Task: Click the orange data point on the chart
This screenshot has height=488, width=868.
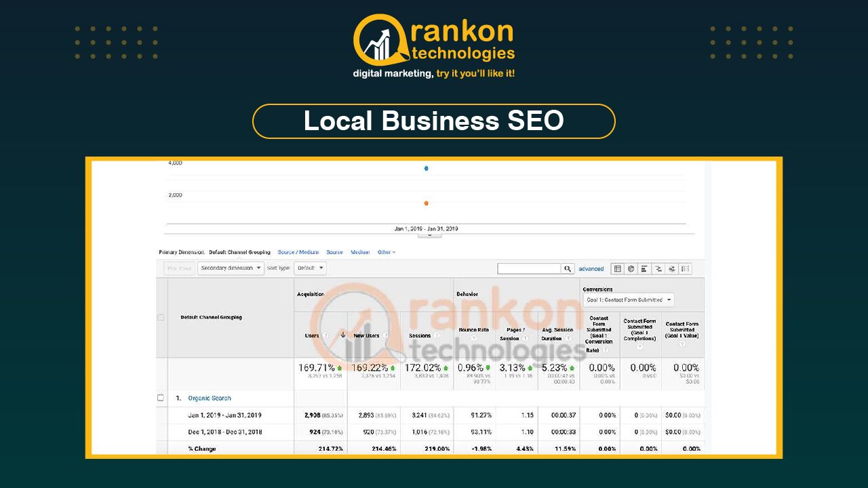Action: pos(426,203)
